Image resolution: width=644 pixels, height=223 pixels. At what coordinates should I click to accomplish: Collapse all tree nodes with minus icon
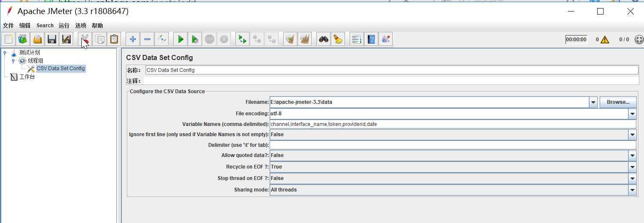click(x=147, y=39)
